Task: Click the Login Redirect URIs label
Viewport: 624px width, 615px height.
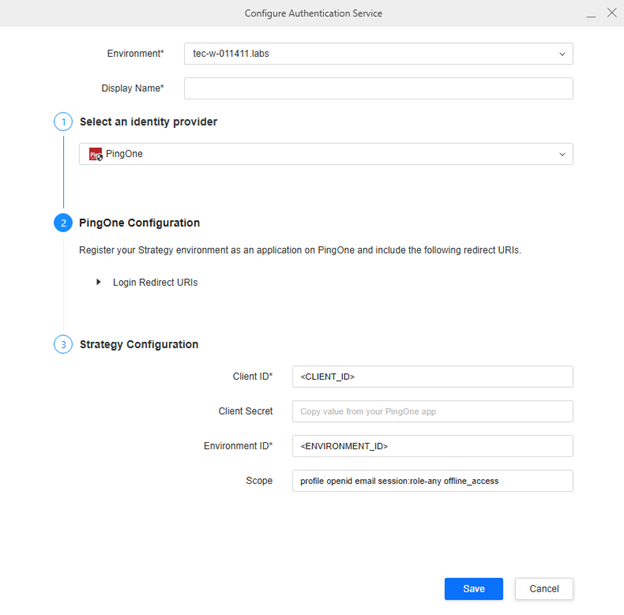Action: pyautogui.click(x=155, y=283)
